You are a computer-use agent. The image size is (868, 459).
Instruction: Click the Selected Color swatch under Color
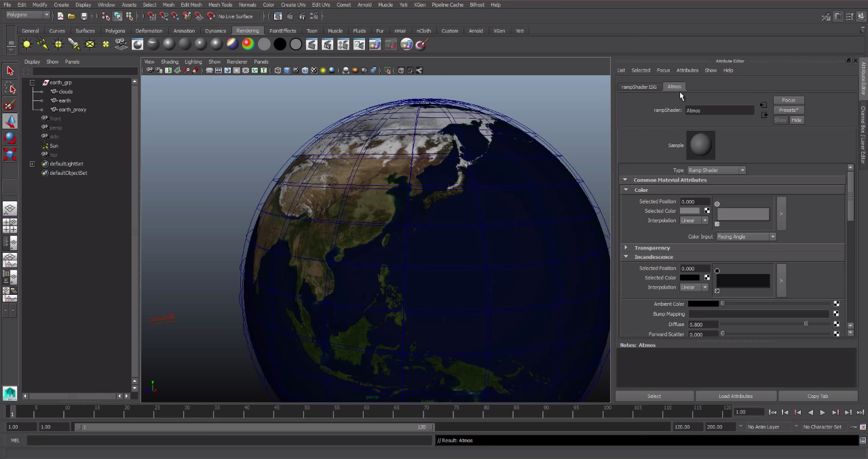click(x=690, y=211)
